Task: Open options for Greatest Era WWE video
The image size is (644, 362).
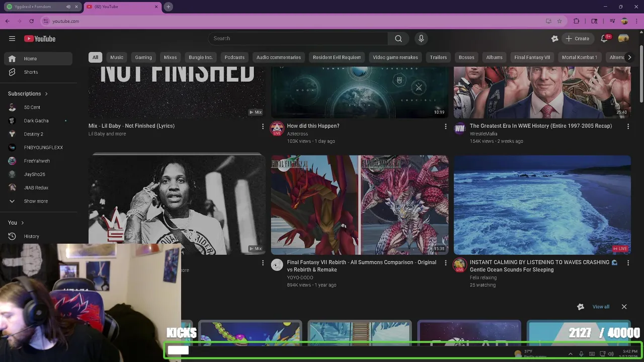Action: point(628,126)
